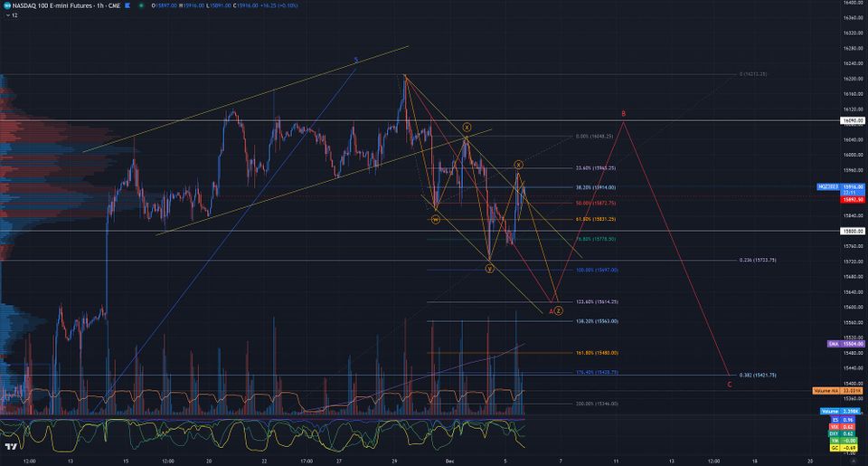The width and height of the screenshot is (868, 466).
Task: Select the 123.60% (15614.25) Fibonacci level
Action: pyautogui.click(x=597, y=302)
